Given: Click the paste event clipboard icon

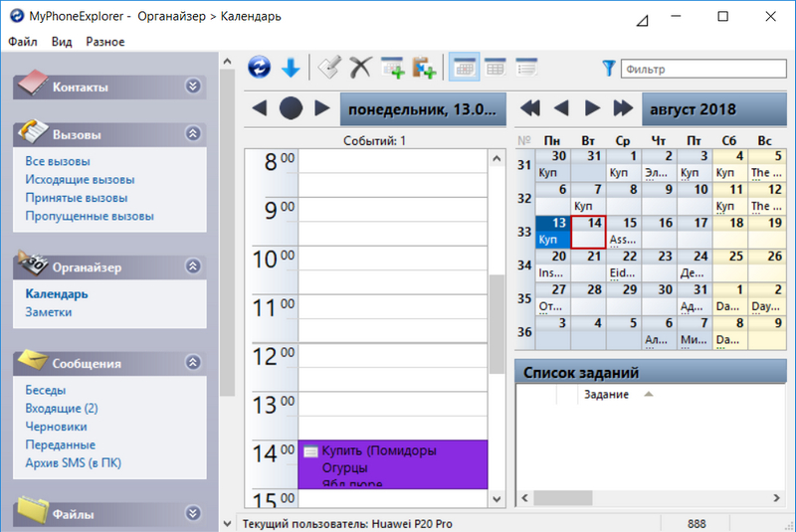Looking at the screenshot, I should pos(425,68).
